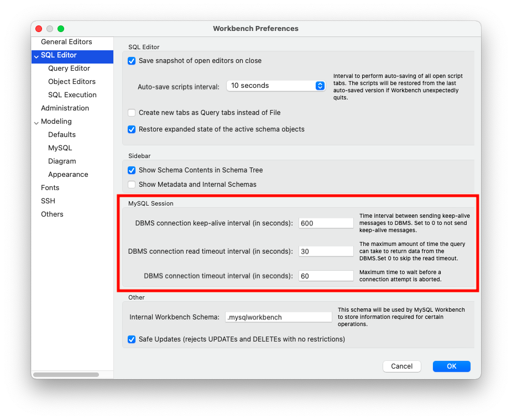Image resolution: width=512 pixels, height=420 pixels.
Task: Select Modeling in the sidebar
Action: (x=56, y=122)
